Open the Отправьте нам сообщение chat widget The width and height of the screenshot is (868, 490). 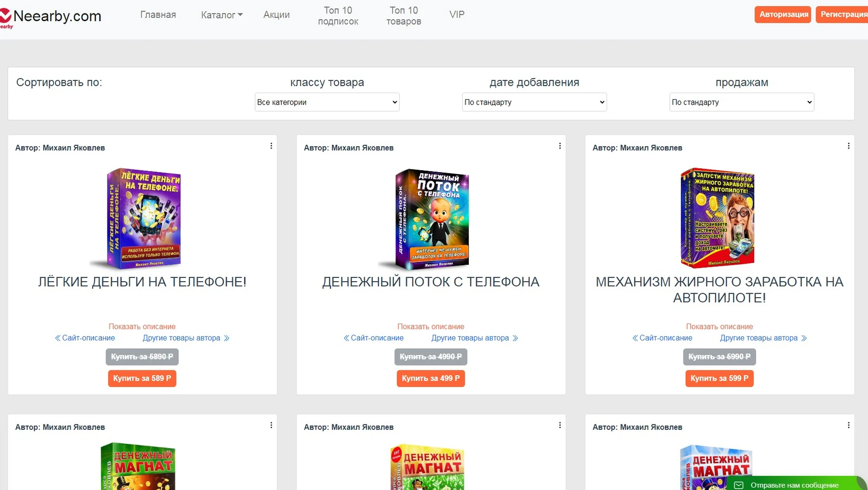coord(796,484)
